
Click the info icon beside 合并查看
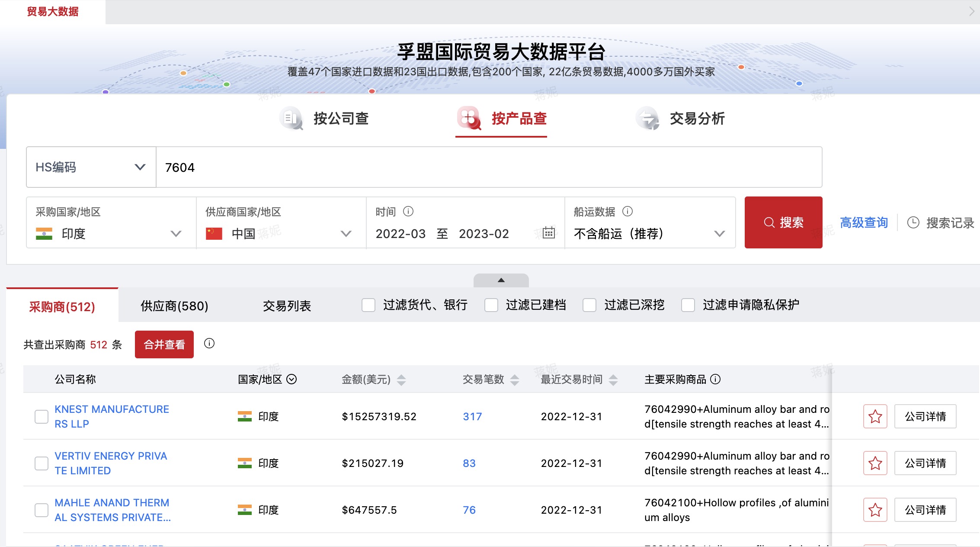[x=210, y=344]
